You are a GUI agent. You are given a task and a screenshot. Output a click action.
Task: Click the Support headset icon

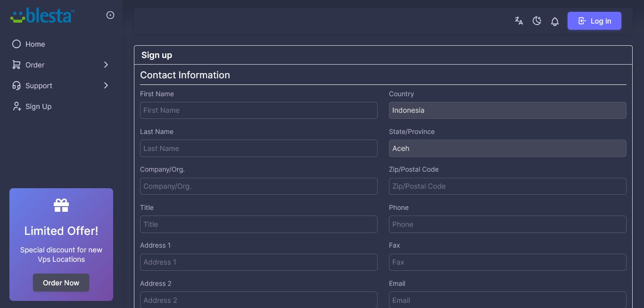click(x=17, y=86)
